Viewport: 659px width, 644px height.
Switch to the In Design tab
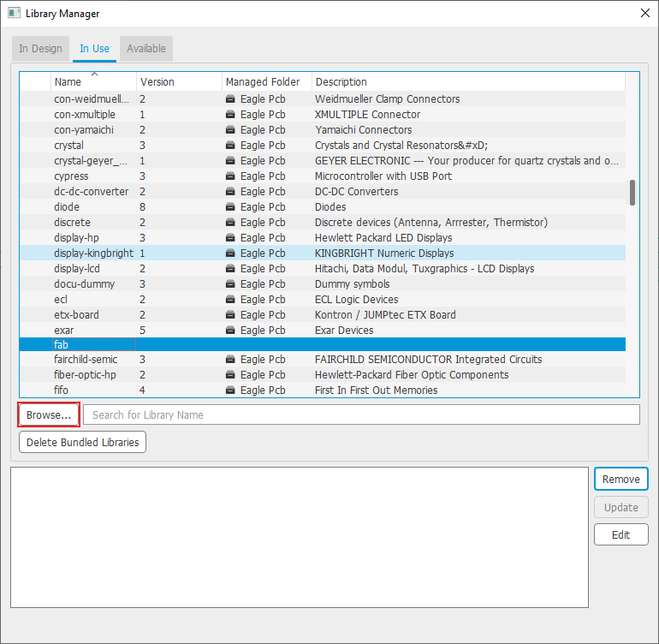[x=40, y=49]
